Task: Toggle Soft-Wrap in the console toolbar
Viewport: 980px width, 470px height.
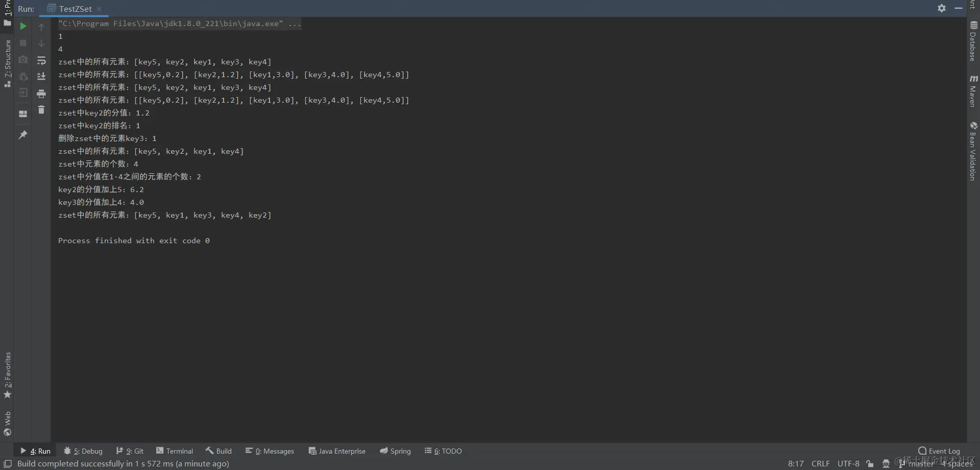Action: [x=41, y=61]
